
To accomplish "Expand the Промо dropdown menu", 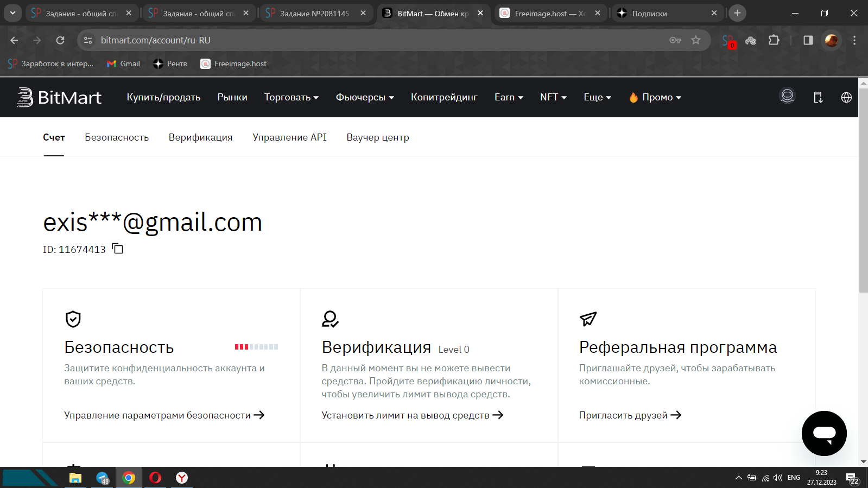I will [x=655, y=97].
